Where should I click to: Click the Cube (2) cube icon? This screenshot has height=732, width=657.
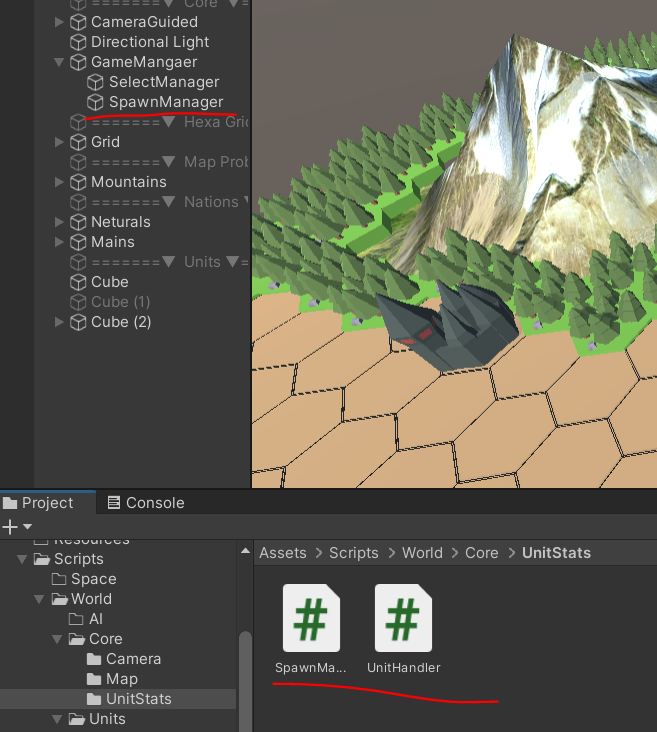pyautogui.click(x=78, y=322)
